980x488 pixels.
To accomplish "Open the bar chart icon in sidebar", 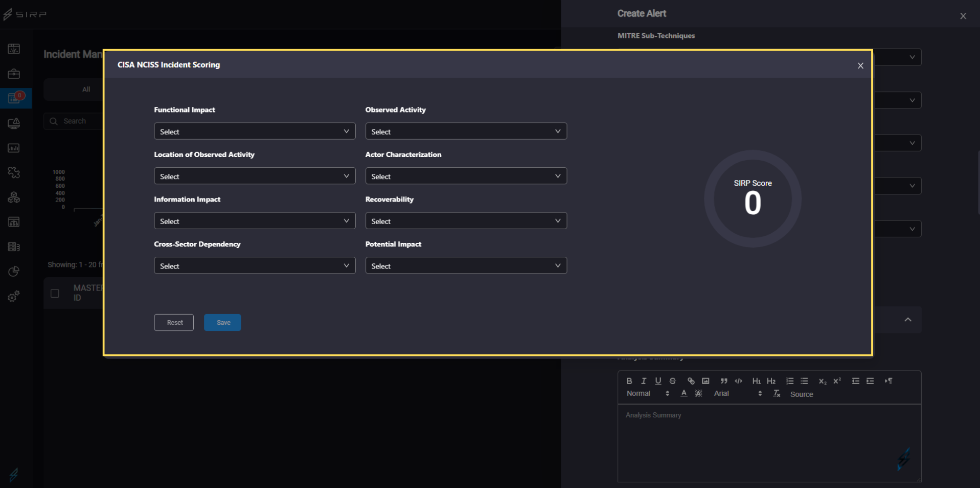I will click(x=14, y=148).
